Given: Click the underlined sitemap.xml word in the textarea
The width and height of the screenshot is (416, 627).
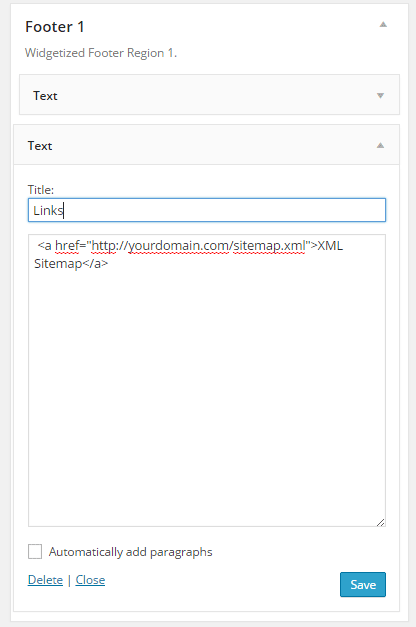Looking at the screenshot, I should click(x=269, y=246).
